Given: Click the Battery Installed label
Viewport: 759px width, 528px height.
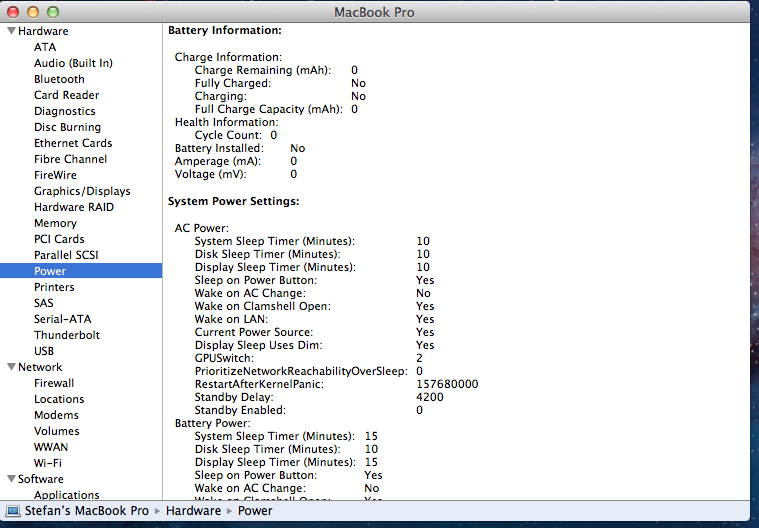Looking at the screenshot, I should (x=219, y=148).
